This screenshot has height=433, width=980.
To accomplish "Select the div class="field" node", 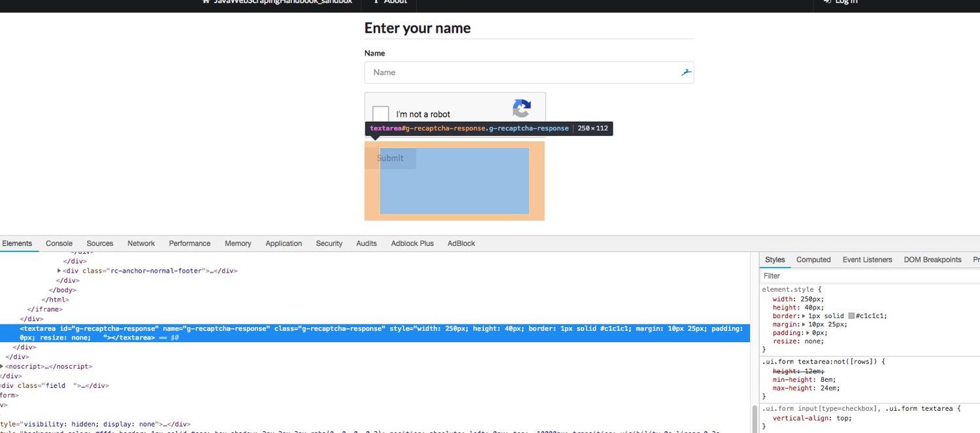I will (x=55, y=386).
